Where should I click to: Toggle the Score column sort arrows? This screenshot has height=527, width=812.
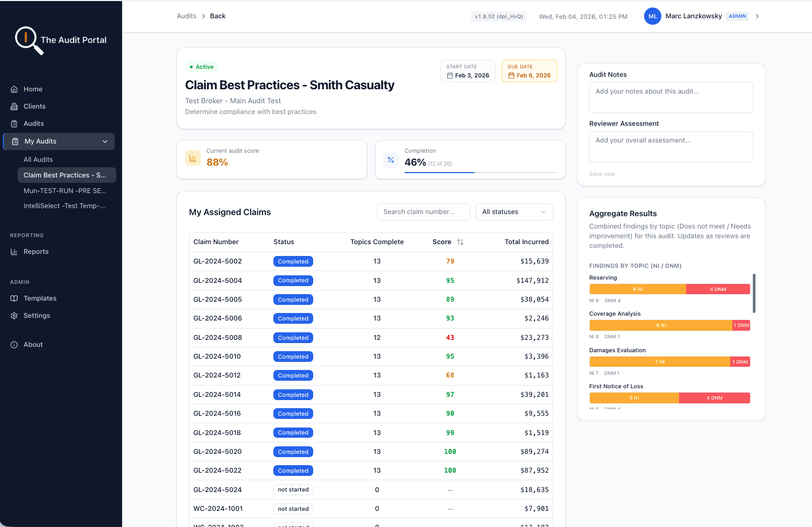pyautogui.click(x=461, y=241)
